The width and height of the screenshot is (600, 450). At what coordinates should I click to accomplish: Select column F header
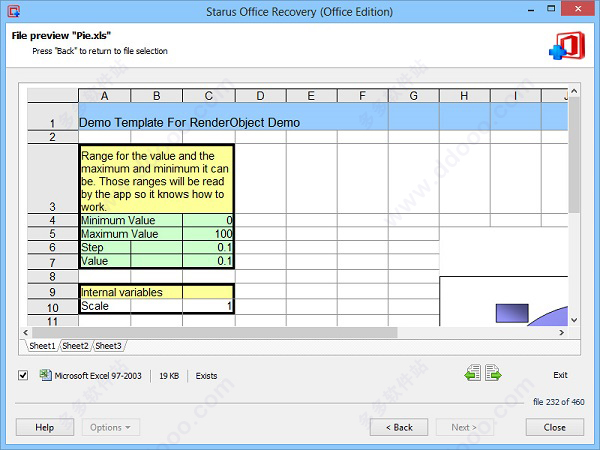pos(362,96)
